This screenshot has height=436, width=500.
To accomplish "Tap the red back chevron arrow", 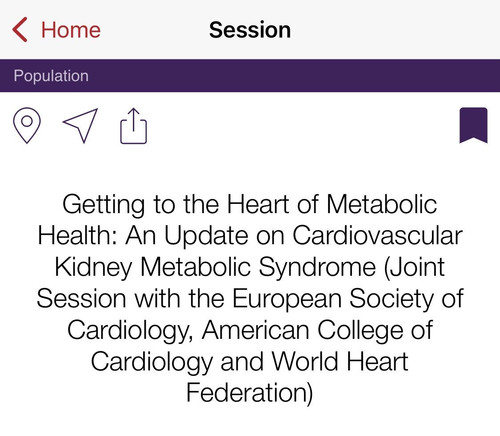I will click(x=20, y=30).
